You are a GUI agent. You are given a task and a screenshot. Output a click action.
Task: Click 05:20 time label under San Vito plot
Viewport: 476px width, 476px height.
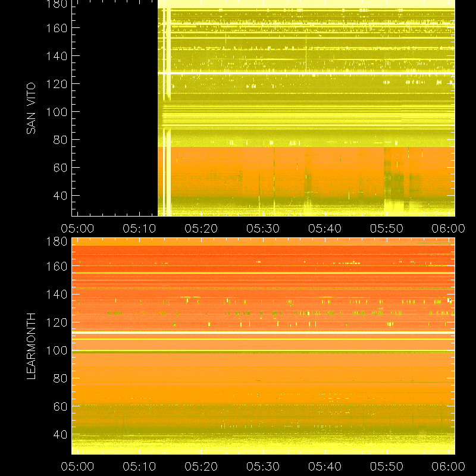coord(201,228)
